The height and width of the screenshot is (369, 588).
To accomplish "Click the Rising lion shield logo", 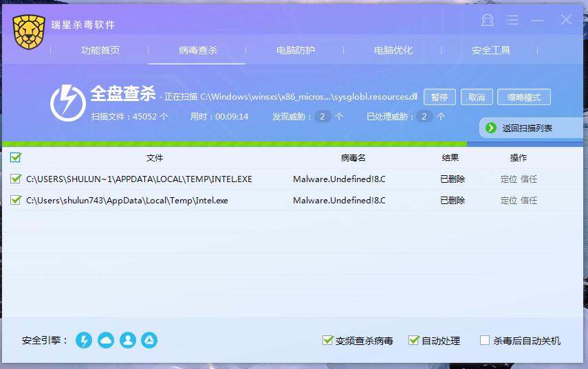I will [29, 32].
